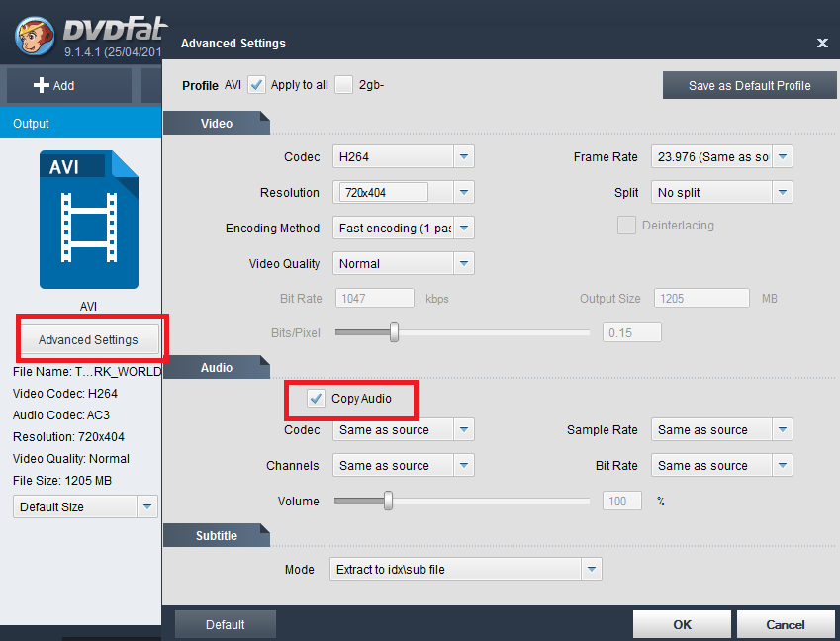The width and height of the screenshot is (840, 641).
Task: Toggle the Apply to all checkbox
Action: 256,85
